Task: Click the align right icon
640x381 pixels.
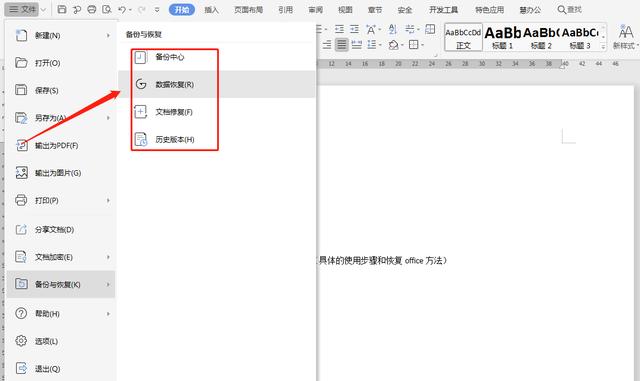Action: (327, 45)
